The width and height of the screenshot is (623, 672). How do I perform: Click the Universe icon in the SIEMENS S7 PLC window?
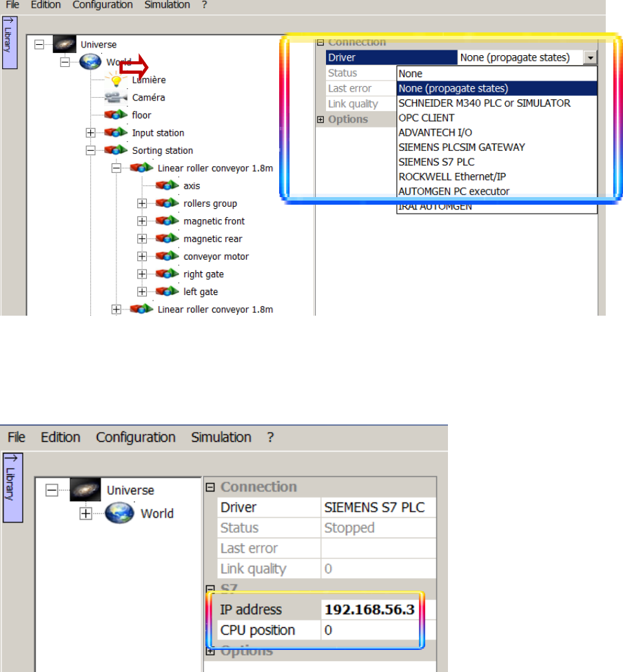point(85,489)
